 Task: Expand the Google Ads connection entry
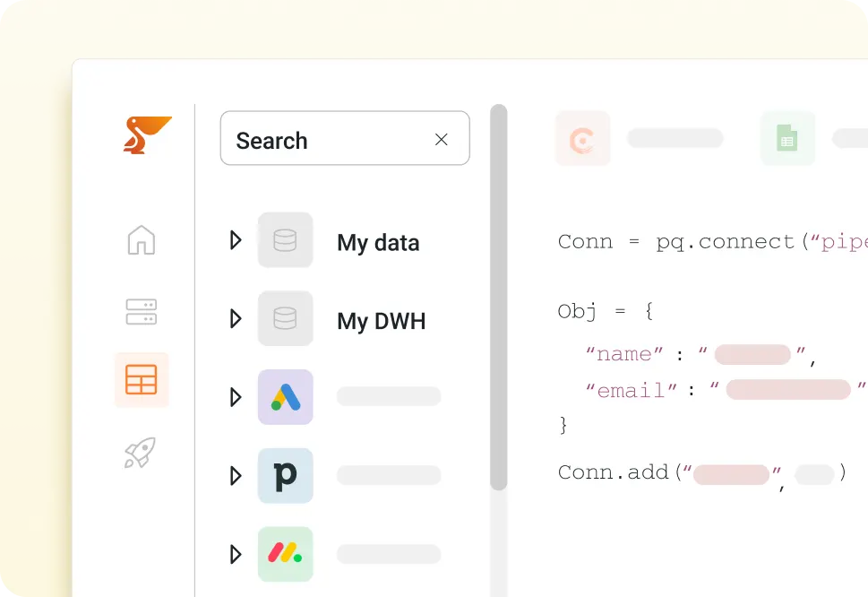point(235,396)
